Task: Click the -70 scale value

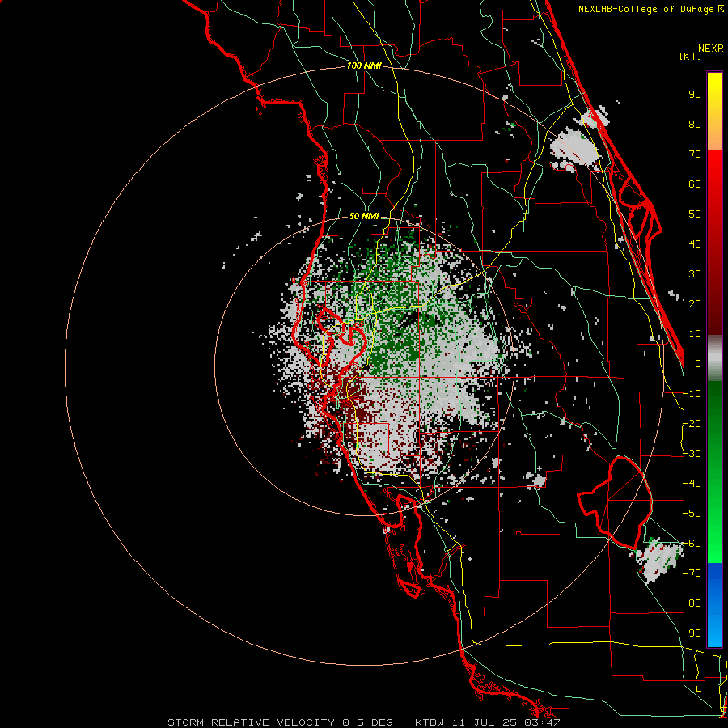Action: point(692,574)
